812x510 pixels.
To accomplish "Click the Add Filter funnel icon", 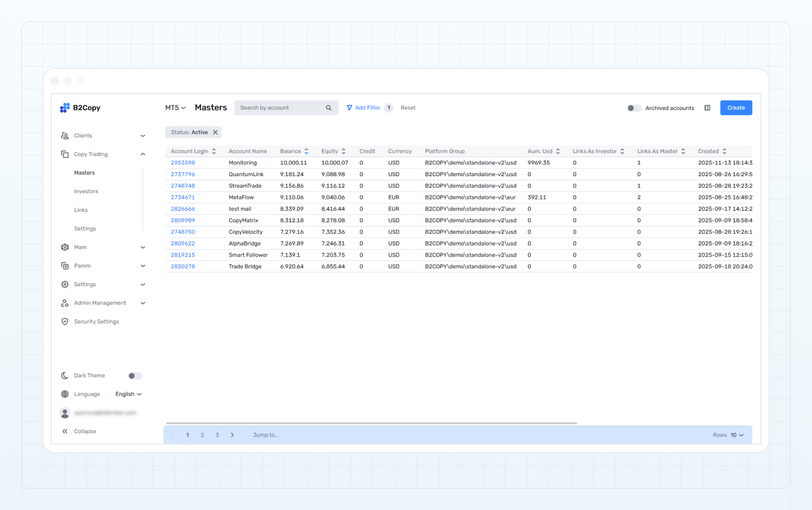I will coord(349,107).
